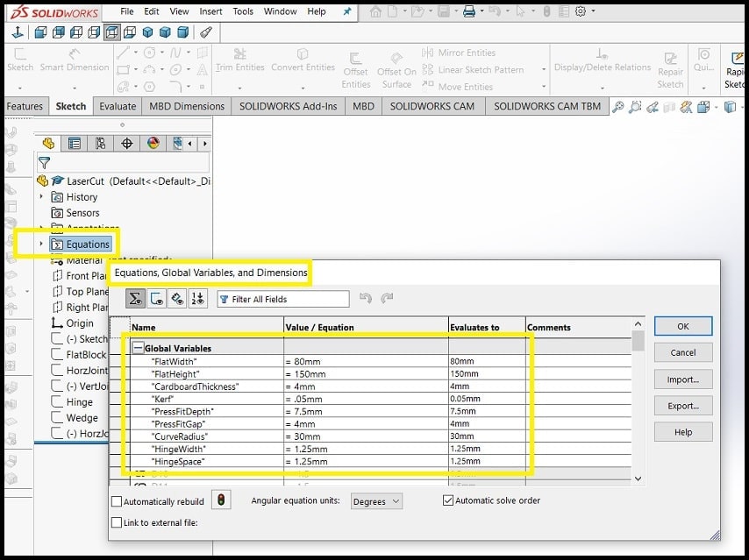Open dropdown arrow under Display/Delete Relations

coord(603,88)
